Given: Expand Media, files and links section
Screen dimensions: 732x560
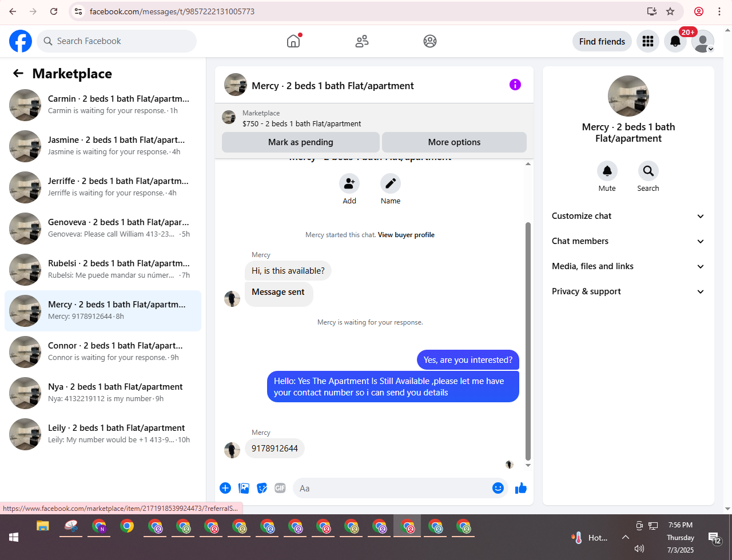Looking at the screenshot, I should click(628, 266).
